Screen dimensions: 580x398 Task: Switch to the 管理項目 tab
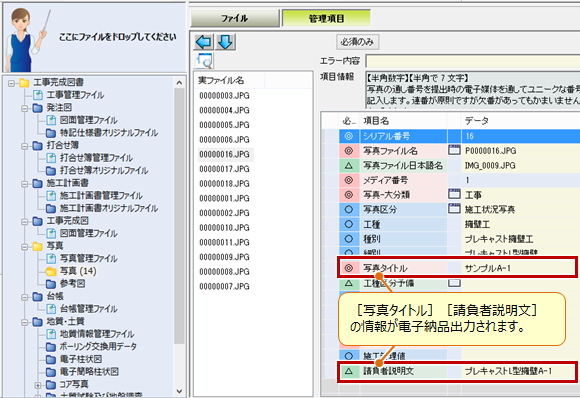pyautogui.click(x=326, y=18)
